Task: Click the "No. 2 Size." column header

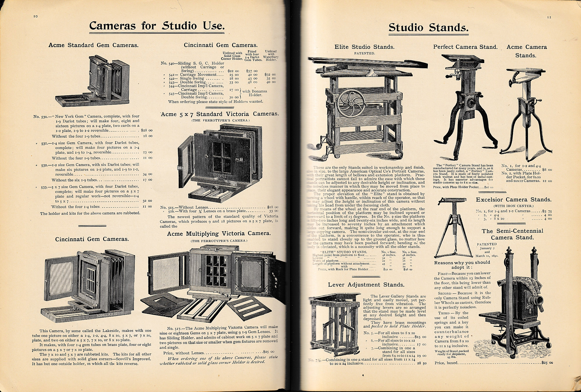Action: click(409, 252)
